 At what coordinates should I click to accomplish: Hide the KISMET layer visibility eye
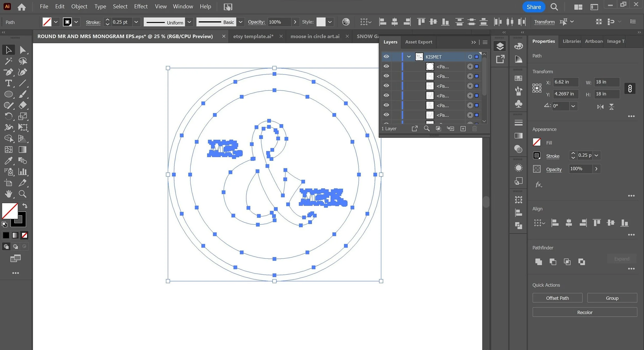point(386,57)
